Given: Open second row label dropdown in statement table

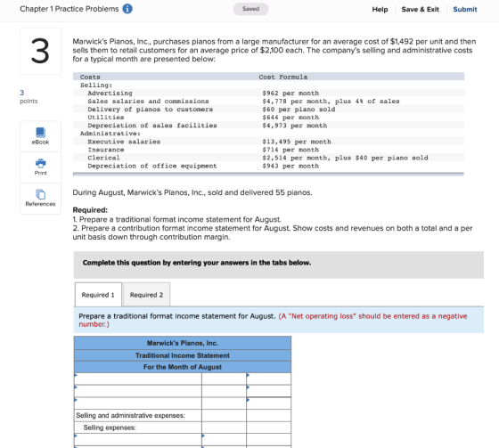Looking at the screenshot, I should 138,391.
